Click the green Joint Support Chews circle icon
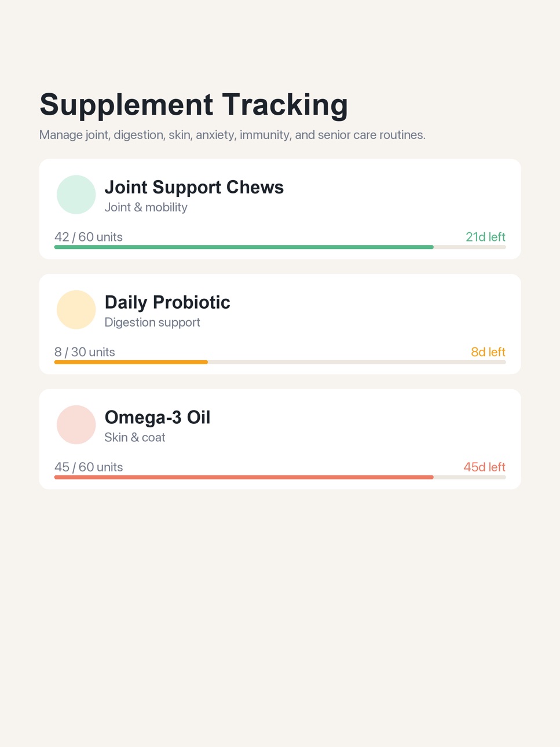560x747 pixels. click(x=76, y=195)
